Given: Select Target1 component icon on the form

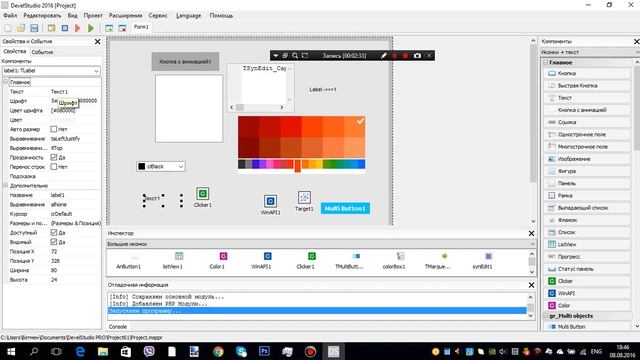Looking at the screenshot, I should (x=304, y=198).
